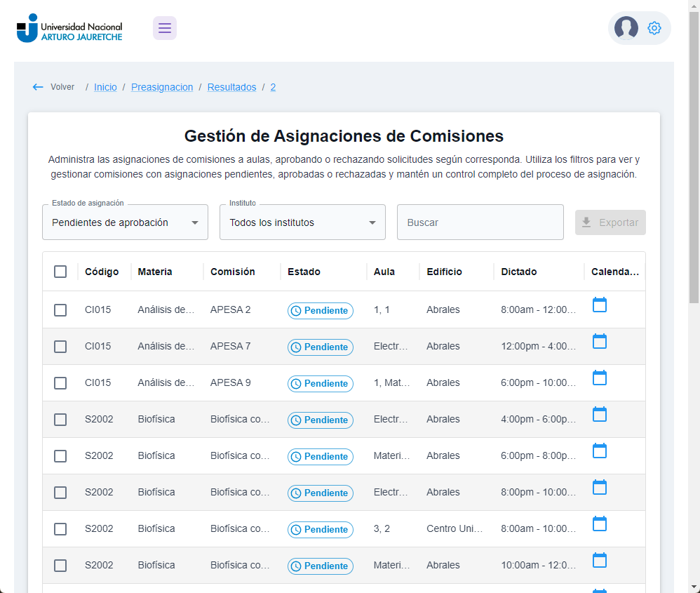Sort by the Comisión column header
The image size is (700, 593).
(233, 272)
